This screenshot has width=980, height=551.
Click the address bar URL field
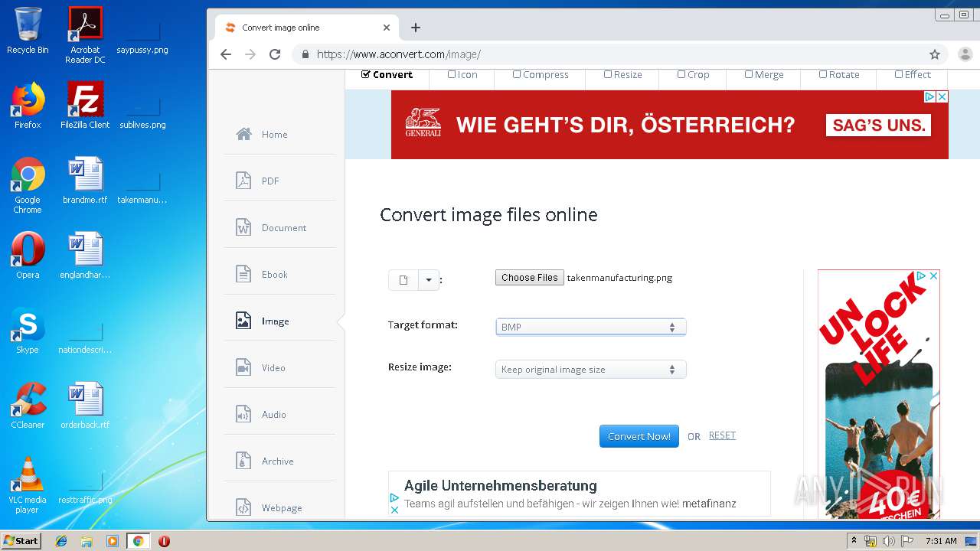tap(612, 54)
